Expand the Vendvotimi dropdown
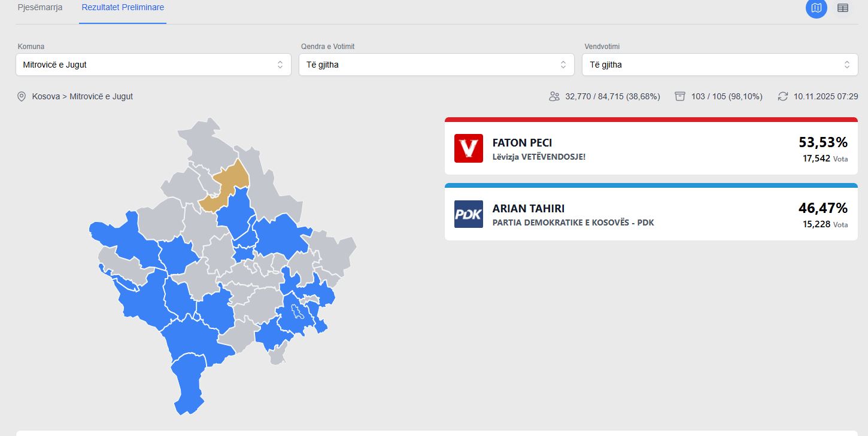Screen dimensions: 868x436 tap(720, 65)
